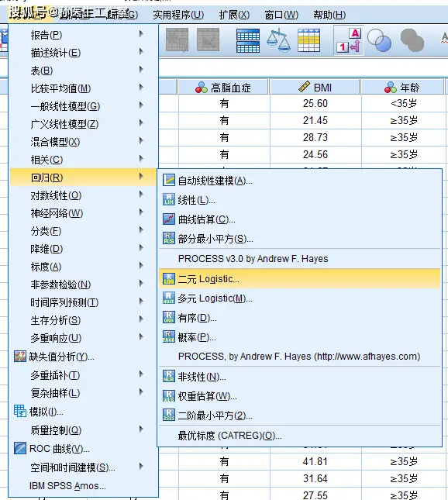The height and width of the screenshot is (500, 448).
Task: Select 二元 Logistic from the regression submenu
Action: pyautogui.click(x=299, y=279)
